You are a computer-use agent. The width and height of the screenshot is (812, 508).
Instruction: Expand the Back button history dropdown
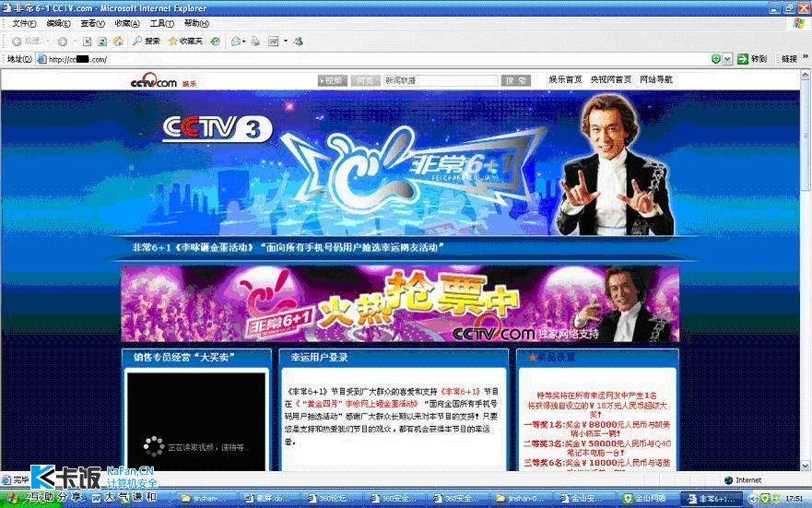pyautogui.click(x=48, y=41)
